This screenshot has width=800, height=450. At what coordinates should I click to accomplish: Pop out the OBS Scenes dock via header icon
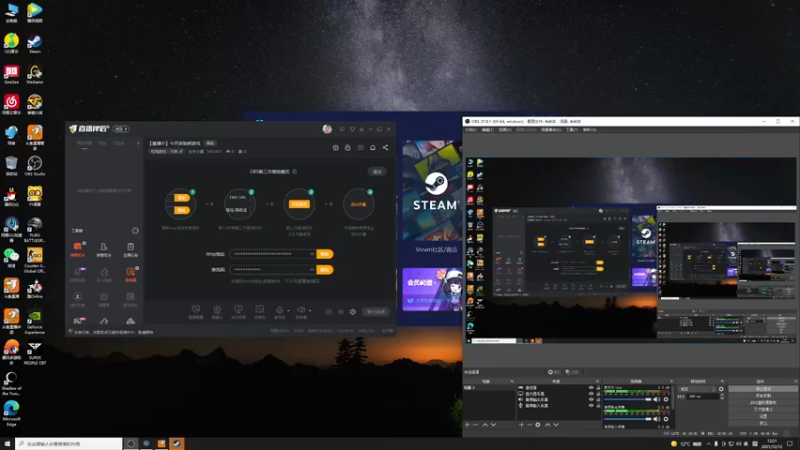pos(512,381)
